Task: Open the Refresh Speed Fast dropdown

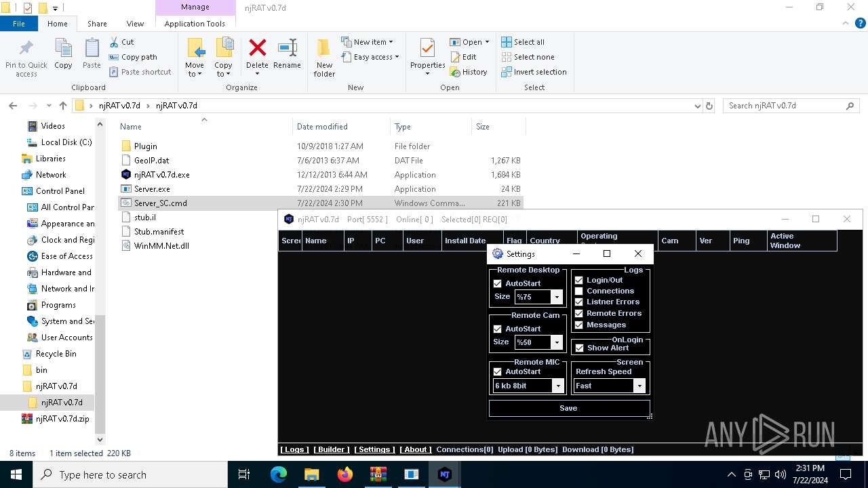Action: pos(639,386)
